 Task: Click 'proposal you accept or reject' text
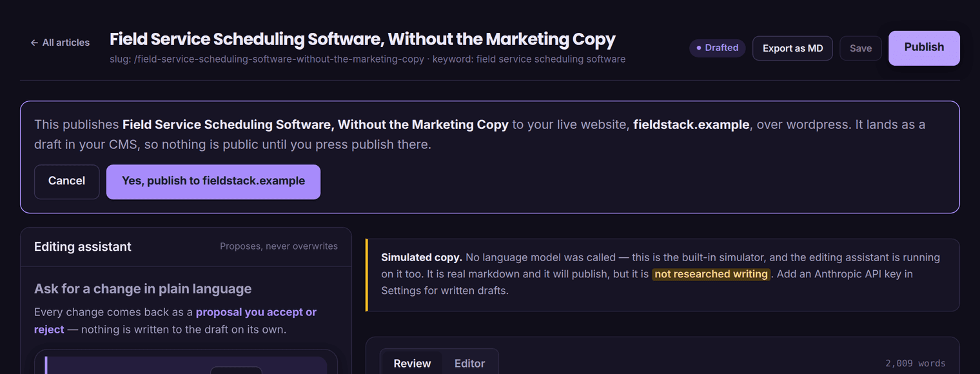175,320
